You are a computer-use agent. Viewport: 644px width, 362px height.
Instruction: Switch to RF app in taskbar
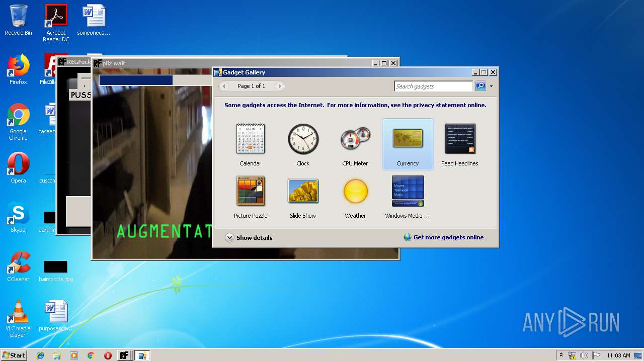click(x=124, y=355)
